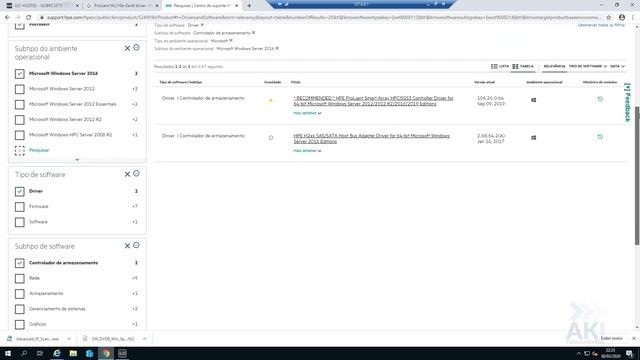Bookmark this page with the star icon
Image resolution: width=640 pixels, height=360 pixels.
(x=609, y=17)
